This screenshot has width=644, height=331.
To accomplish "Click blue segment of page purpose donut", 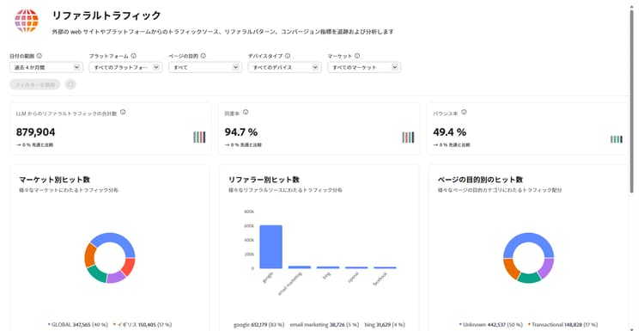I will tap(529, 238).
